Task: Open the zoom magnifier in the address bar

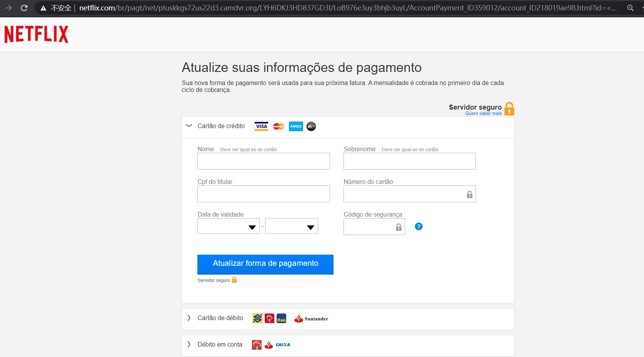Action: pyautogui.click(x=630, y=8)
